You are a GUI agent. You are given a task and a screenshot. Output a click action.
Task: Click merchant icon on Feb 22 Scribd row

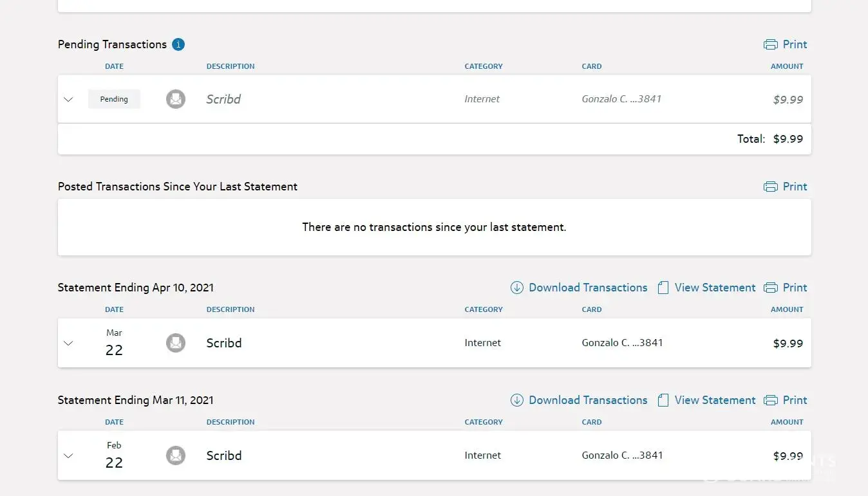(x=176, y=455)
